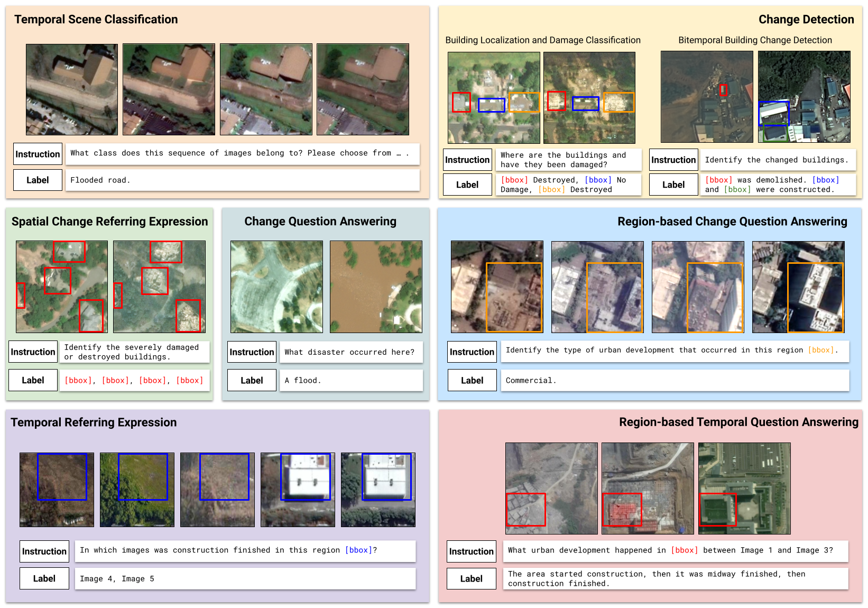Click 'Identify the type of urban development' instruction

pos(672,350)
